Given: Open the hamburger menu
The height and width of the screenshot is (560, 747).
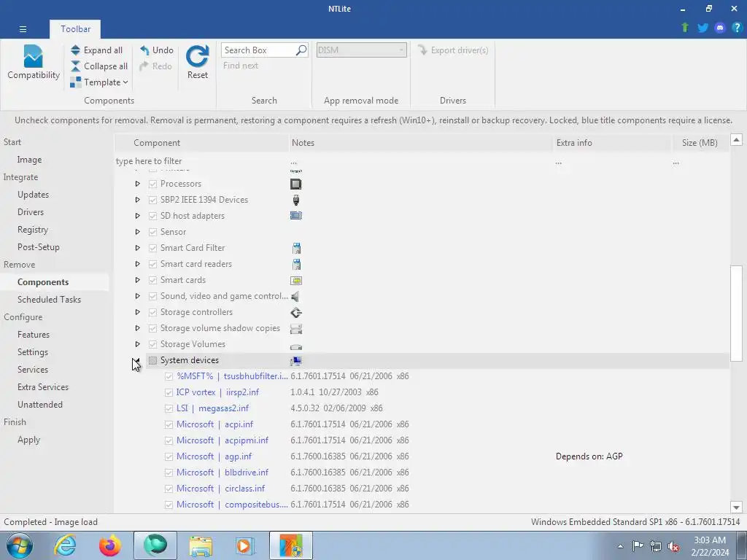Looking at the screenshot, I should click(x=23, y=29).
